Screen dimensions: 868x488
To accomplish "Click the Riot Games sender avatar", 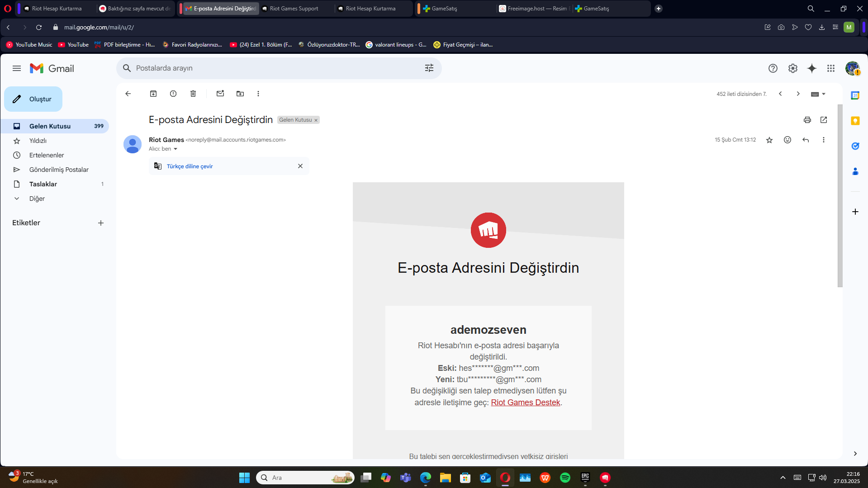I will [133, 144].
